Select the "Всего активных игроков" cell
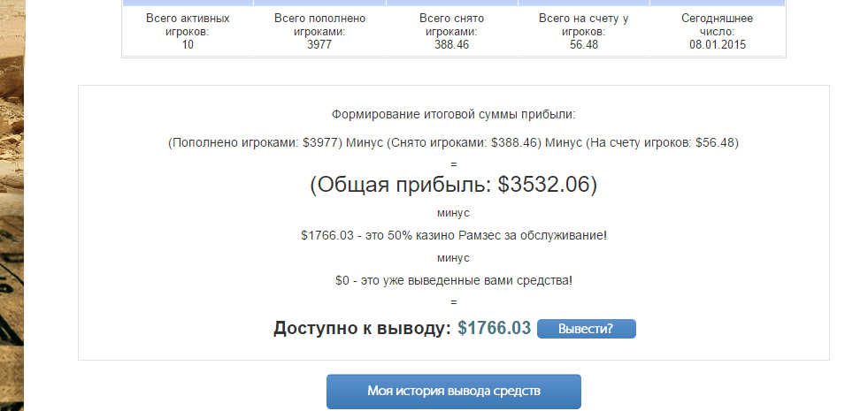868x411 pixels. (x=188, y=31)
